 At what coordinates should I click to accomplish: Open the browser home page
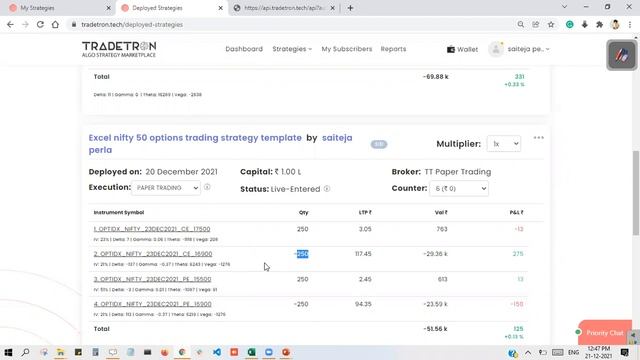55,24
